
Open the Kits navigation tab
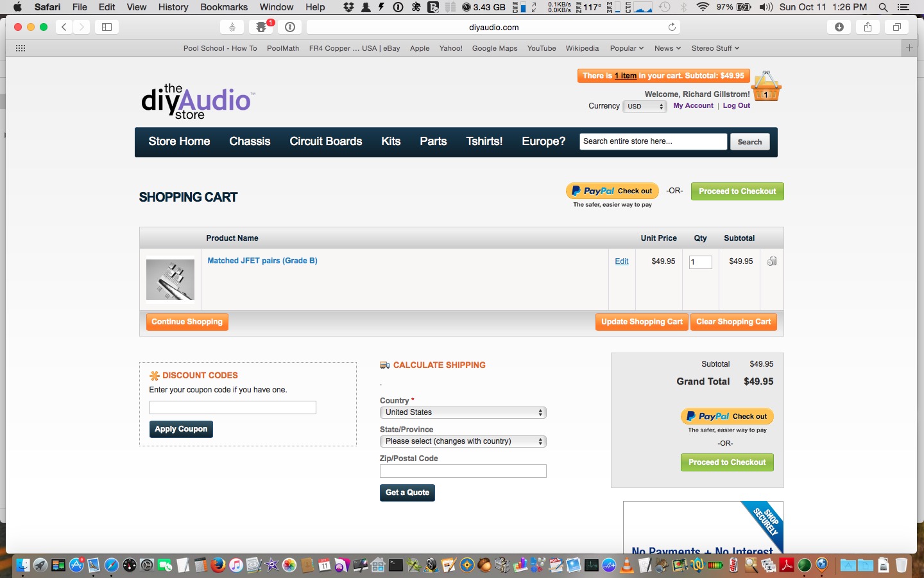[x=391, y=141]
